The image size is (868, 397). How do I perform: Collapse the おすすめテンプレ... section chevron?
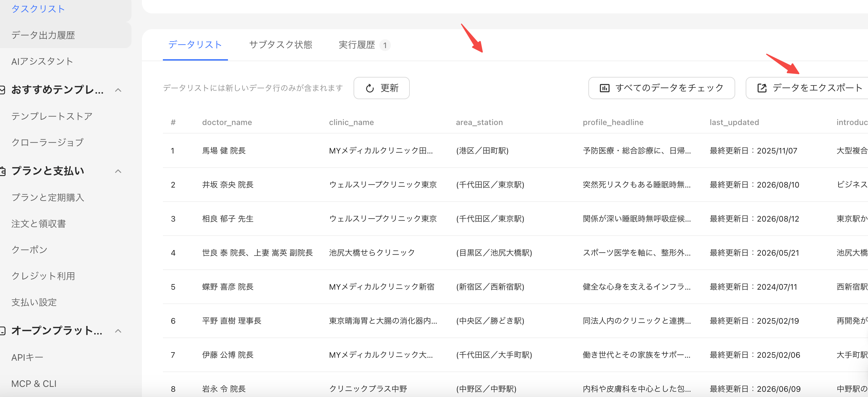(118, 90)
